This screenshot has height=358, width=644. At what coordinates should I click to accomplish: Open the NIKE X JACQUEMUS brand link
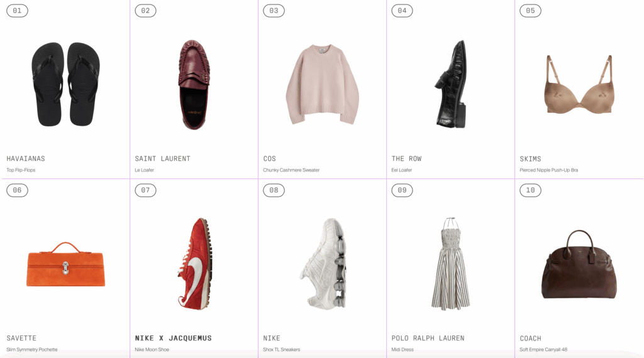[174, 339]
